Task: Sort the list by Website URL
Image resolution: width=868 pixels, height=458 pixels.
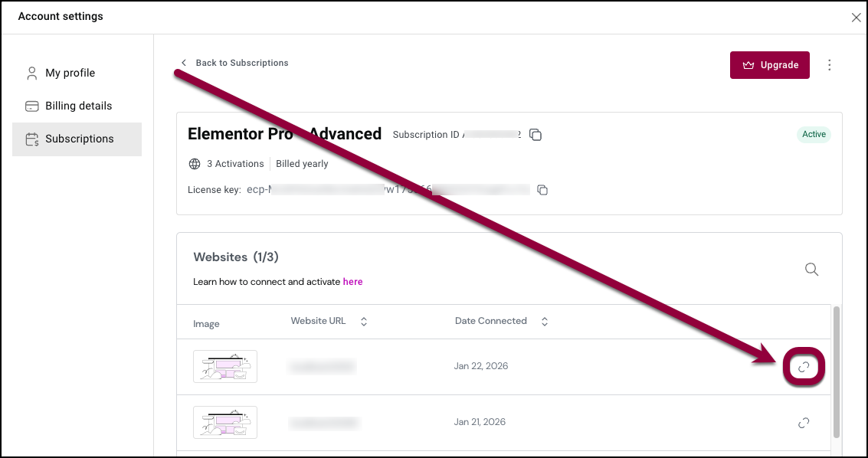Action: click(364, 322)
